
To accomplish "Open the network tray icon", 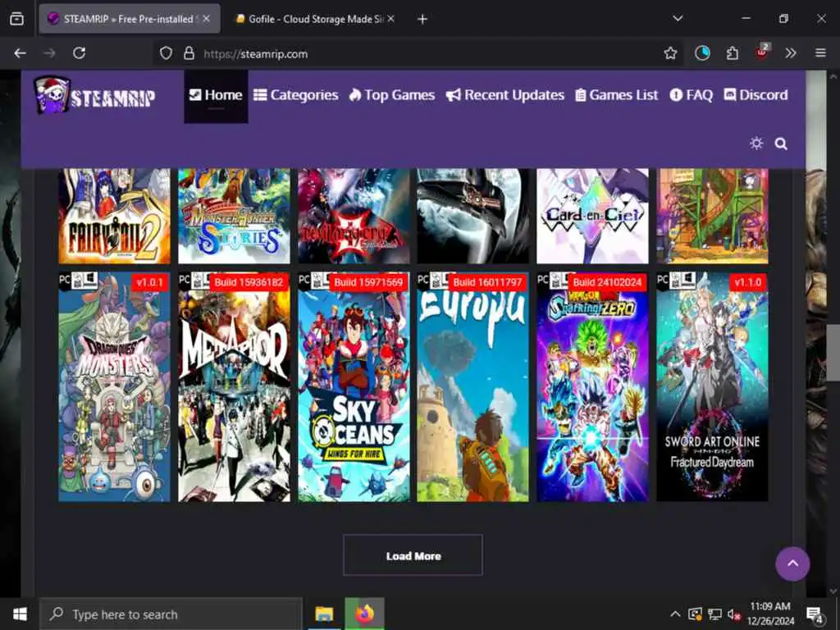I will click(x=714, y=614).
